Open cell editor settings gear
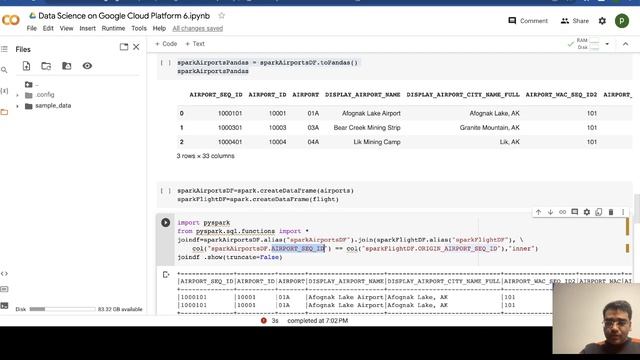The width and height of the screenshot is (640, 360). tap(587, 212)
